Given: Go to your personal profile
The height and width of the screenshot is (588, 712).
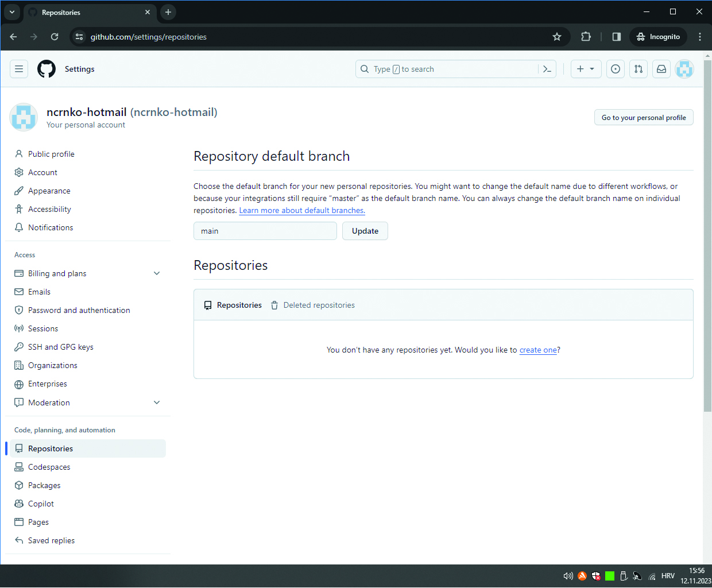Looking at the screenshot, I should click(x=644, y=117).
